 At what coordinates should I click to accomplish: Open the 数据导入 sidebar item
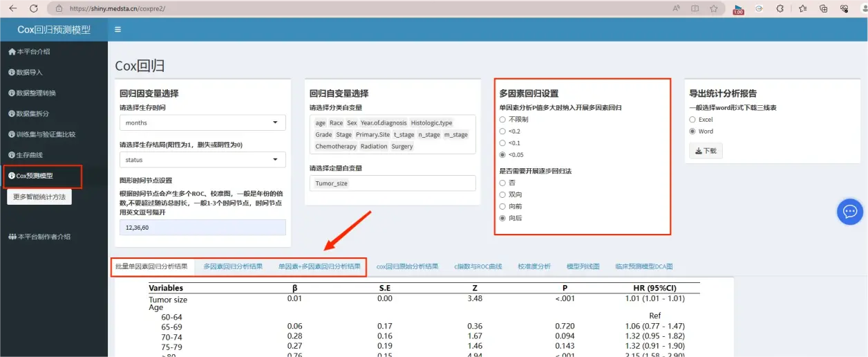(54, 72)
